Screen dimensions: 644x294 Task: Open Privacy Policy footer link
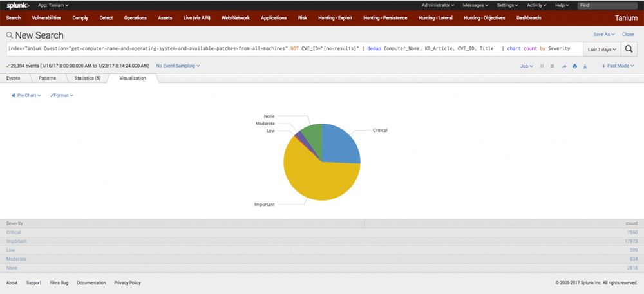click(x=128, y=283)
